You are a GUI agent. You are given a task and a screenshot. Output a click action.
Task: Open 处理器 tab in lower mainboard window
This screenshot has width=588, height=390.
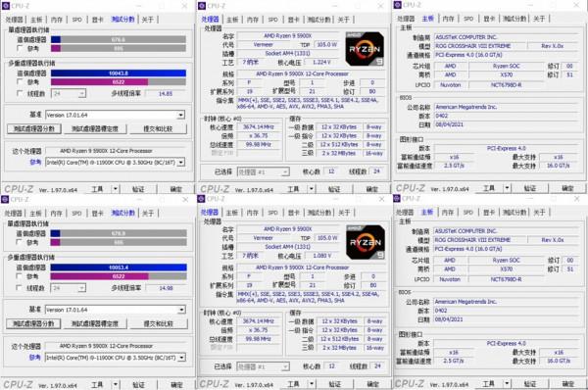click(405, 213)
